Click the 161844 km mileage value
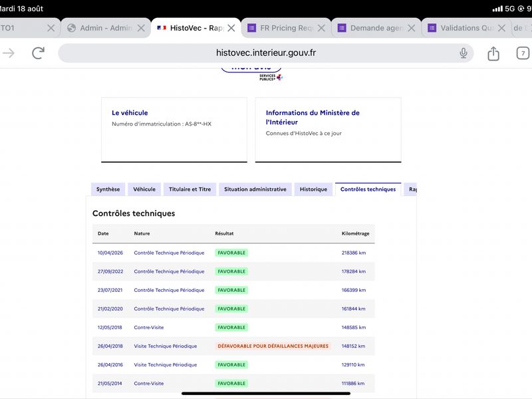The width and height of the screenshot is (532, 399). coord(353,309)
